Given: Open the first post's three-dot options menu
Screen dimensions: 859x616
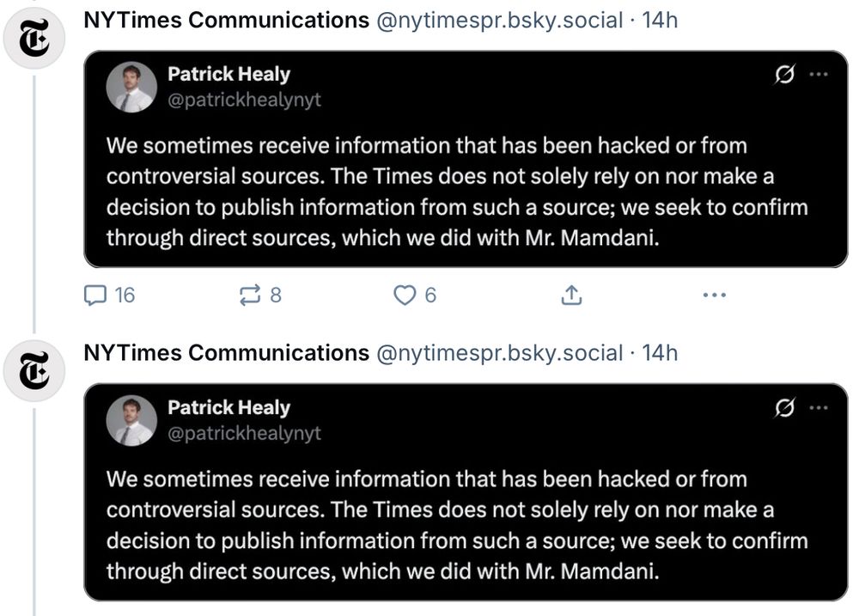Looking at the screenshot, I should 715,295.
